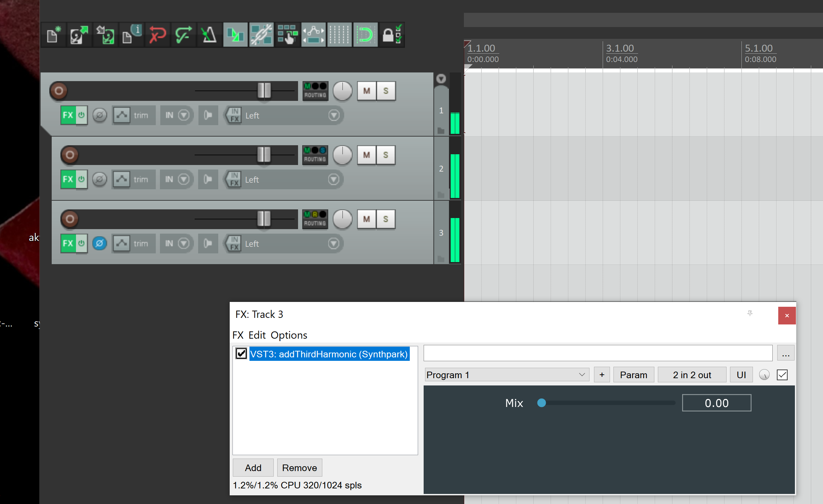Toggle phase invert on Track 3
The width and height of the screenshot is (823, 504).
[99, 244]
